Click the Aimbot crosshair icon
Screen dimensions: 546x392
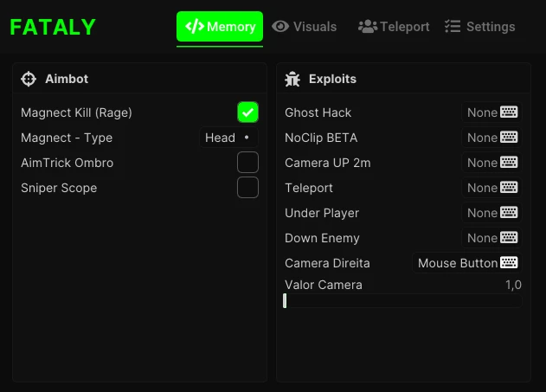click(29, 79)
